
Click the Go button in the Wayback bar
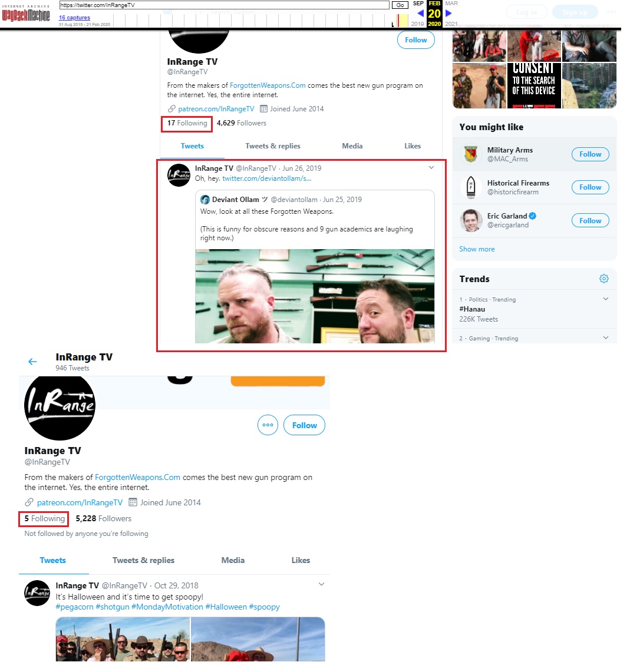click(400, 5)
